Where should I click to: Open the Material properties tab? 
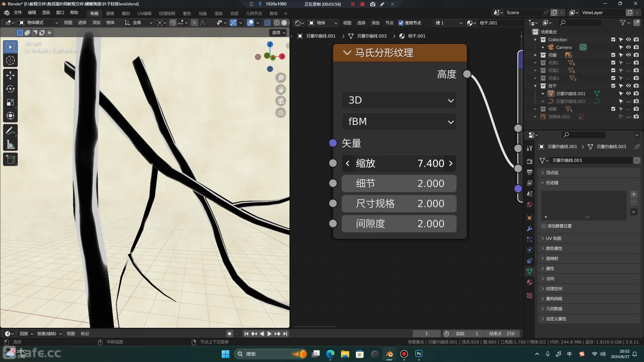point(530,282)
